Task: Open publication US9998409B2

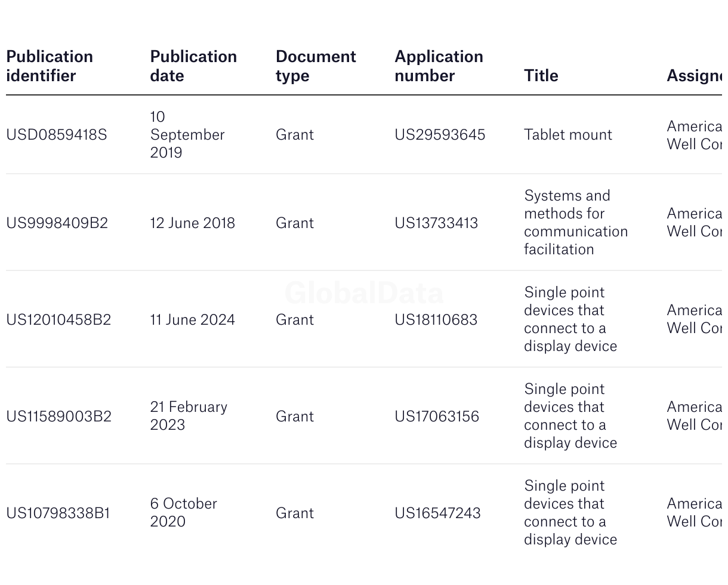Action: click(x=57, y=223)
